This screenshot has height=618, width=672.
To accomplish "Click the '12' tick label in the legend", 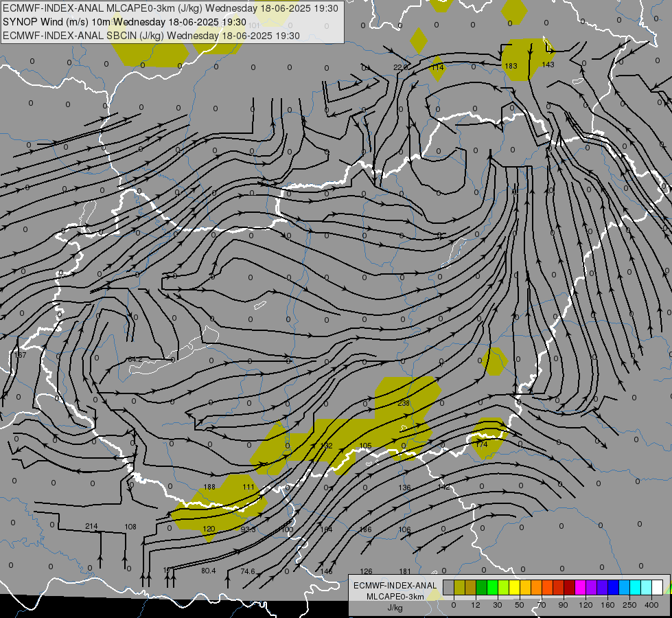I will pyautogui.click(x=475, y=605).
